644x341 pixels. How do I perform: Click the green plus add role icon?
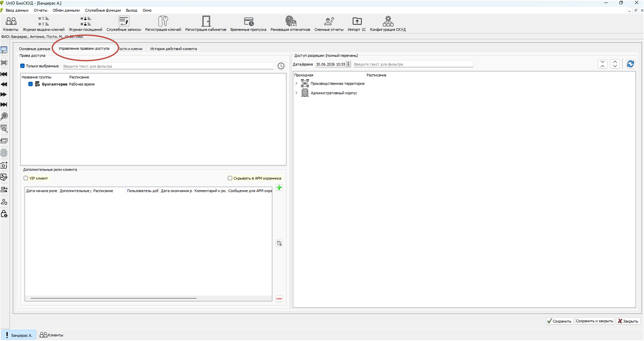(279, 187)
